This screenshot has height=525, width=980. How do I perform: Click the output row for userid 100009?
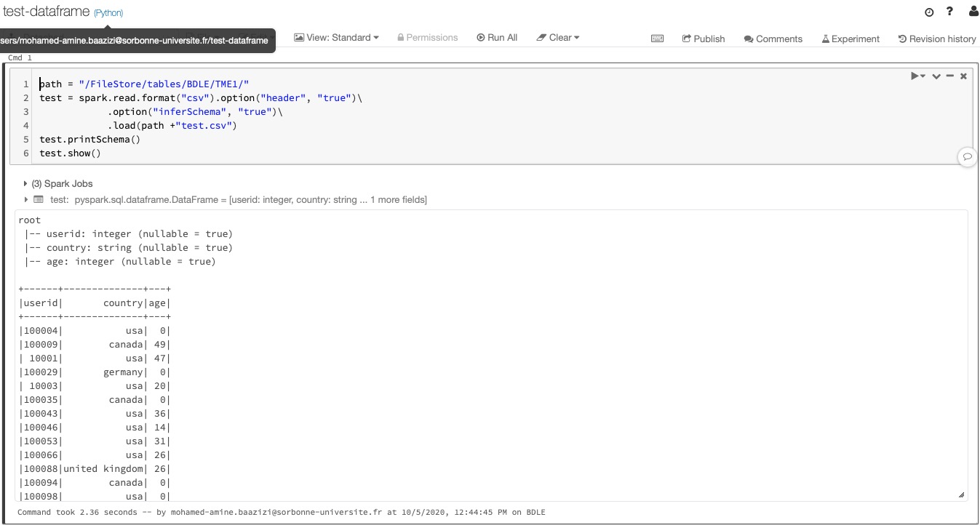point(95,345)
